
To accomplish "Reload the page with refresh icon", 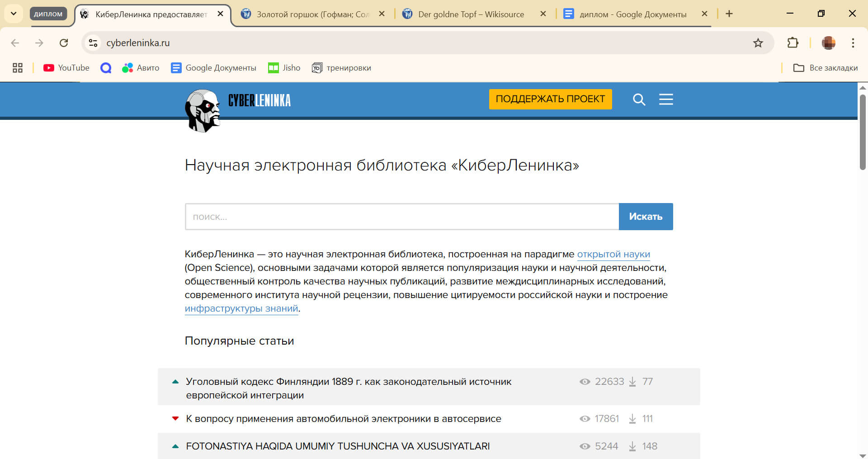I will click(64, 43).
